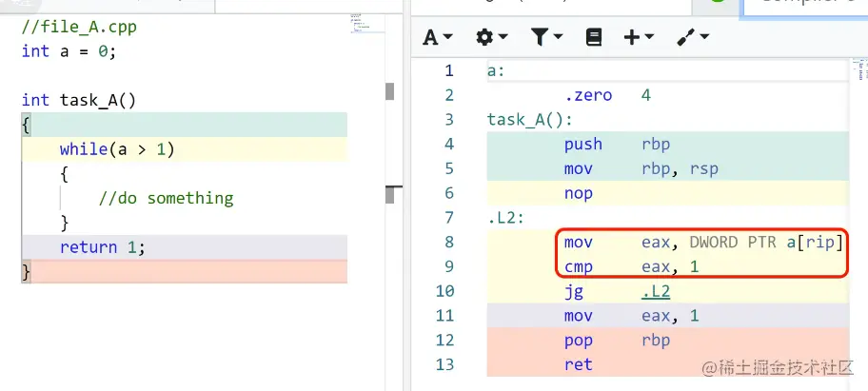Click the assembly pane minimap preview
Viewport: 868px width, 391px height.
click(x=860, y=68)
